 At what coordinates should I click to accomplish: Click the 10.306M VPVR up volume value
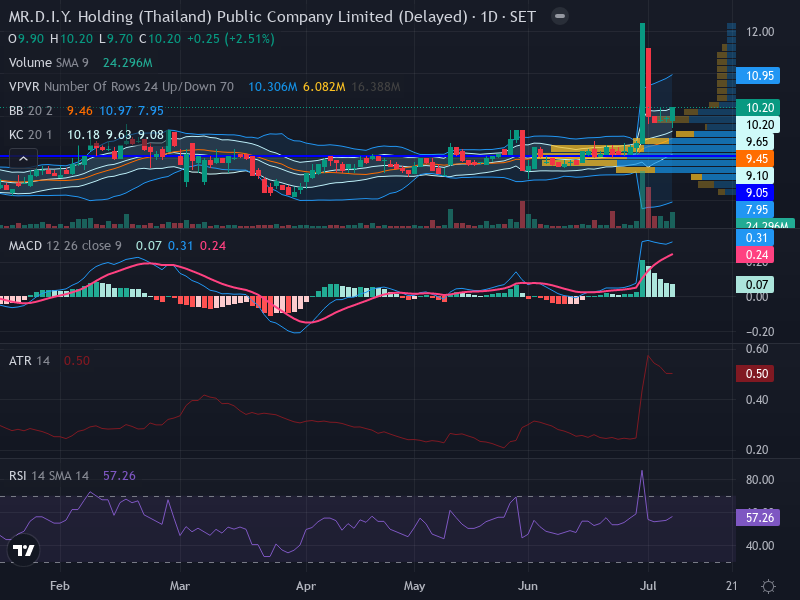[x=272, y=87]
